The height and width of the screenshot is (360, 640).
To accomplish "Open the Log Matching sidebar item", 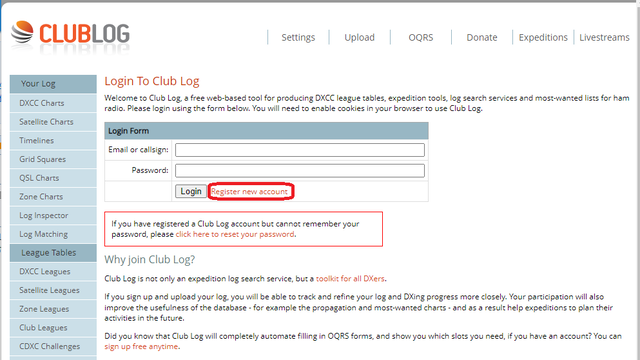I will point(53,234).
